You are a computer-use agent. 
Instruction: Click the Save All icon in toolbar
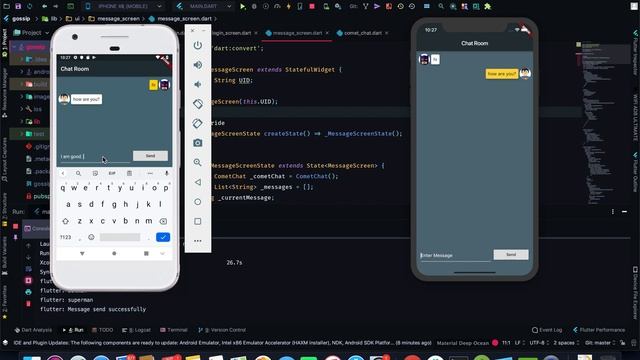pos(18,7)
